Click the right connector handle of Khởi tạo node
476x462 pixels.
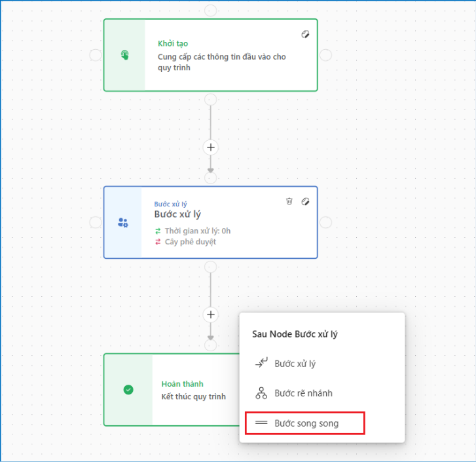click(325, 55)
